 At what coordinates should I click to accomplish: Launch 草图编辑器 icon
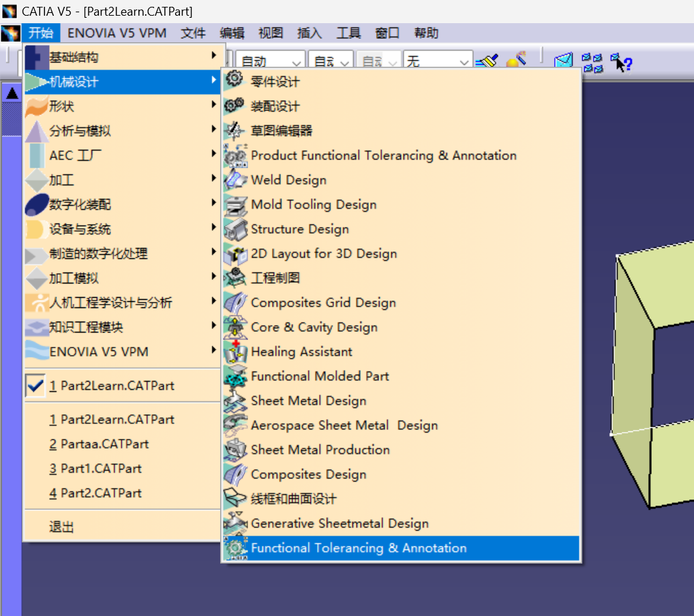[235, 130]
